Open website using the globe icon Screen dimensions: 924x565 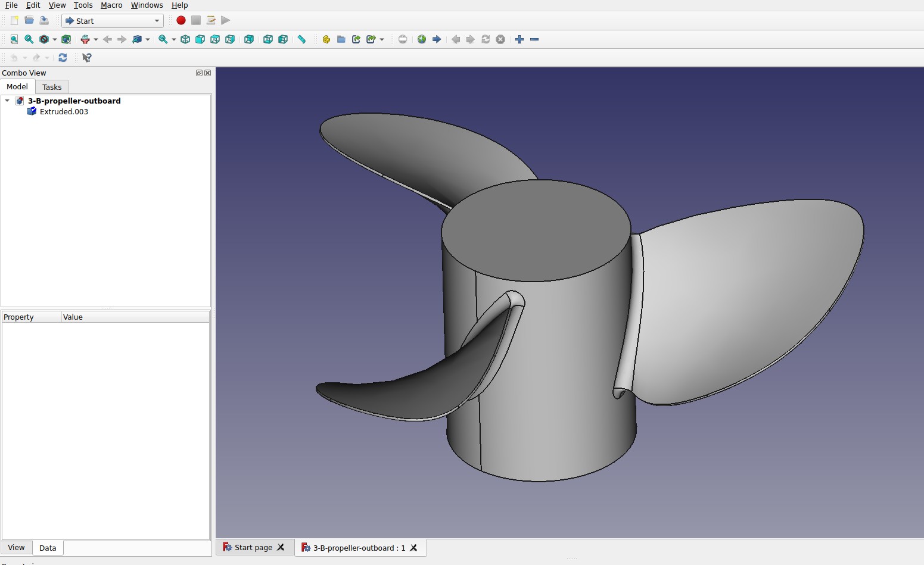tap(422, 39)
